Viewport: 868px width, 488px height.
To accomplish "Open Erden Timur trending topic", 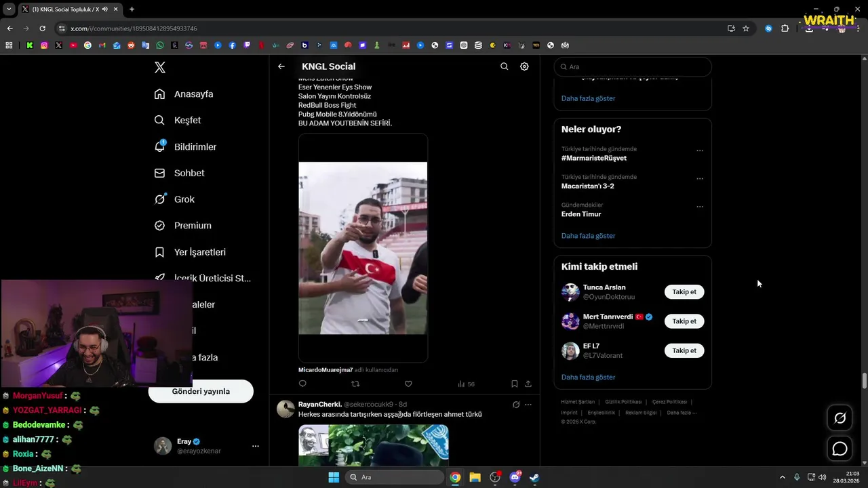I will tap(581, 214).
